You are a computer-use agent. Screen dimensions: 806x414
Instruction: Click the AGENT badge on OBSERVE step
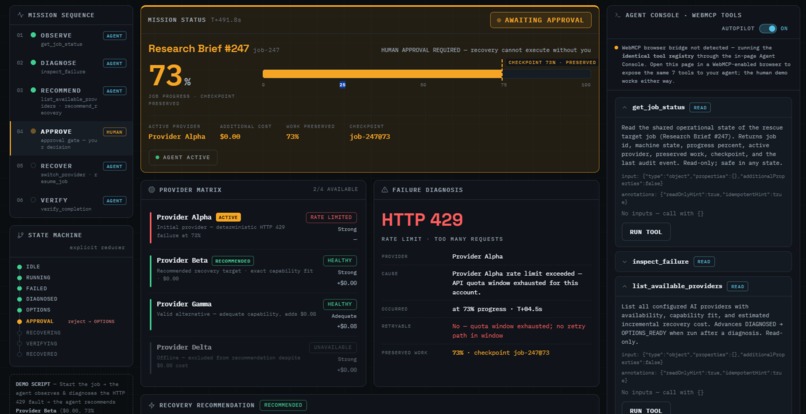click(x=115, y=35)
